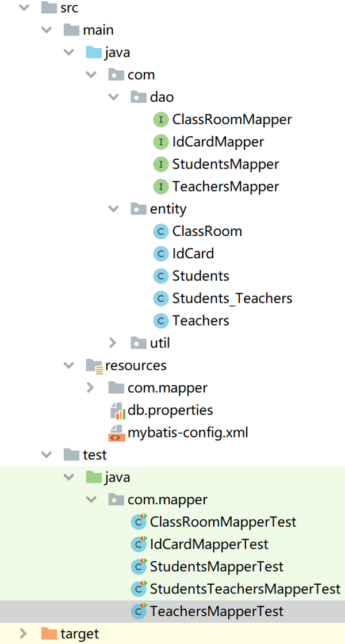Expand the com.mapper resources folder
The image size is (345, 644).
click(90, 388)
